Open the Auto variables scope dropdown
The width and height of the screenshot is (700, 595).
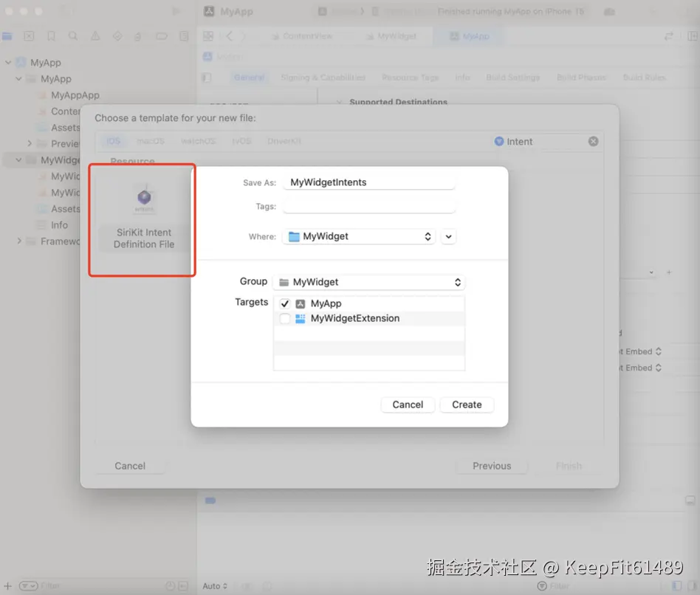(x=215, y=585)
